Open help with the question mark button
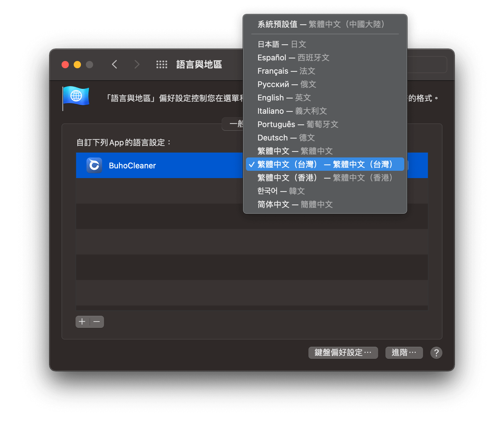Image resolution: width=504 pixels, height=442 pixels. point(436,353)
